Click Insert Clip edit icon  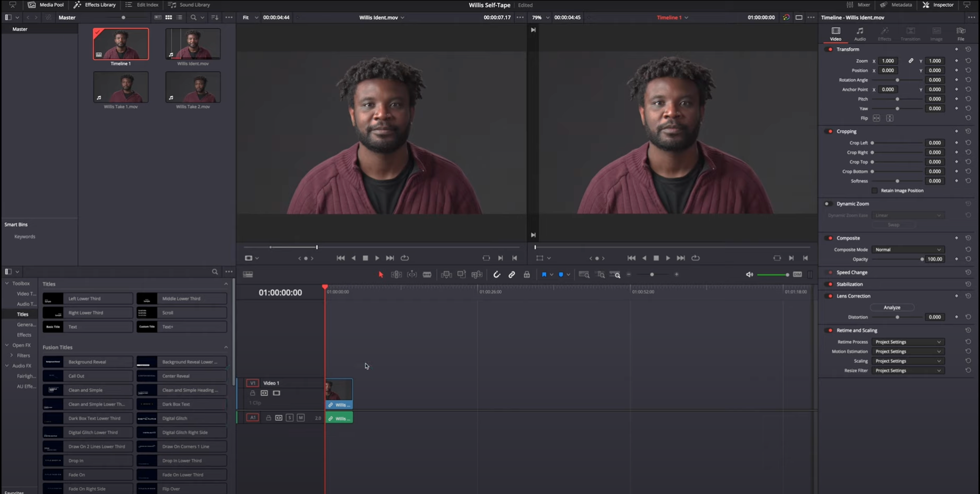point(446,275)
